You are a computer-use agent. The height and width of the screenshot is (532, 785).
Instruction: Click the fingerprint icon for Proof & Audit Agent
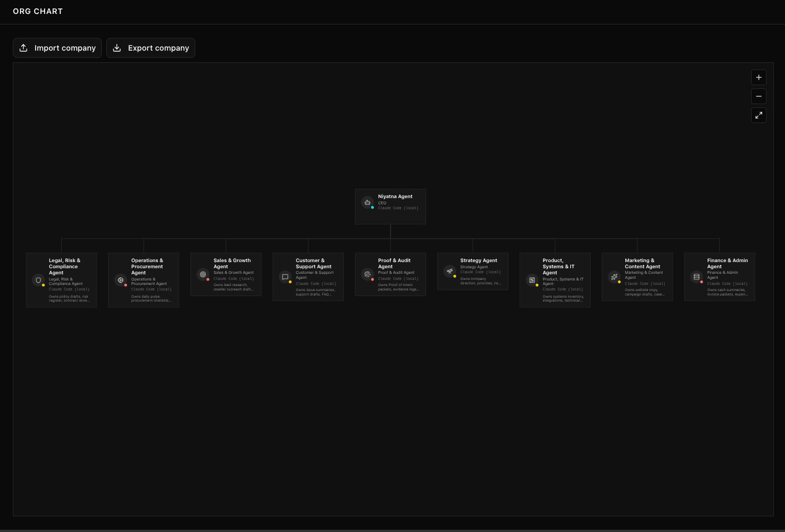(367, 274)
